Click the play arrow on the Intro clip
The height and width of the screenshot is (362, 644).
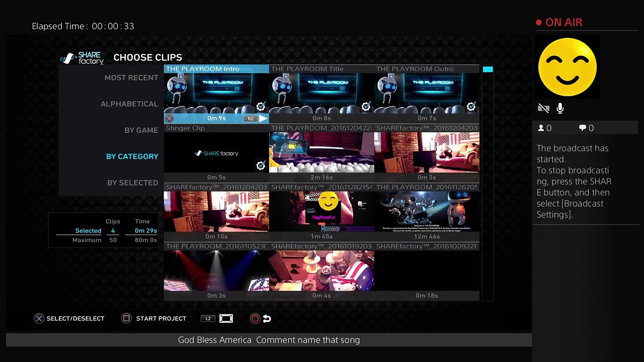tap(263, 119)
